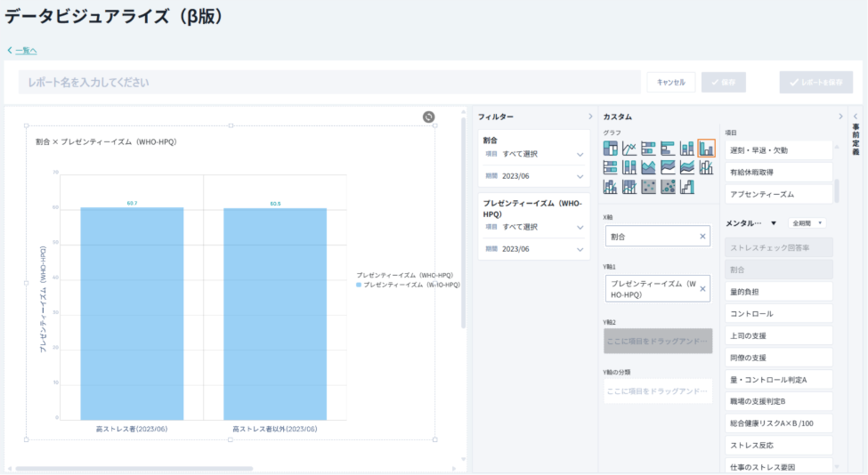
Task: Click the round refresh icon above chart
Action: click(428, 117)
